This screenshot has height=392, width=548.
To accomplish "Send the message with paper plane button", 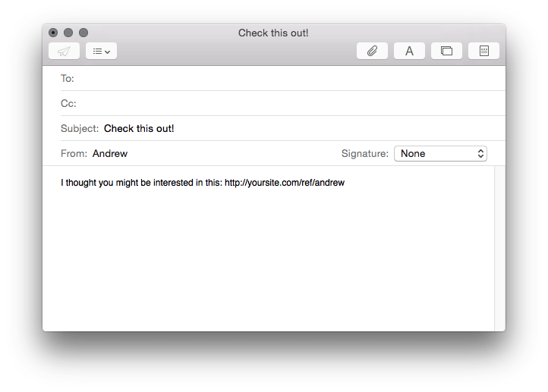I will tap(64, 51).
